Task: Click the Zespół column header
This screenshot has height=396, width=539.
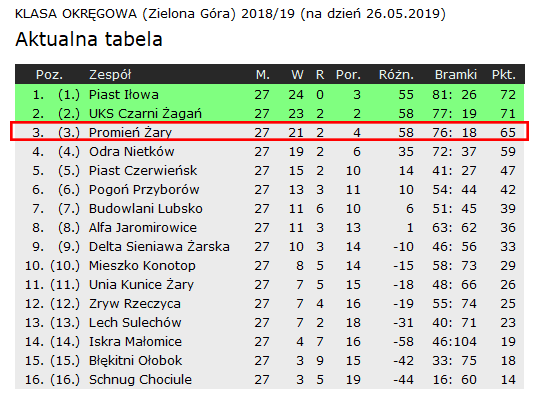Action: coord(110,75)
